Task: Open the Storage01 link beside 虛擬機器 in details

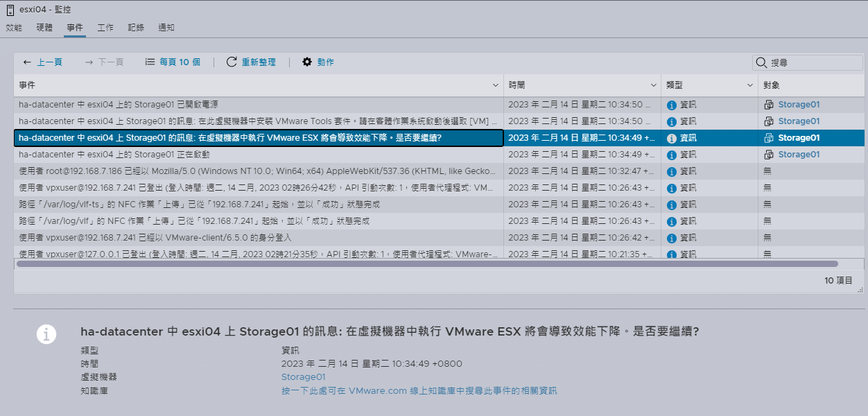Action: coord(303,377)
